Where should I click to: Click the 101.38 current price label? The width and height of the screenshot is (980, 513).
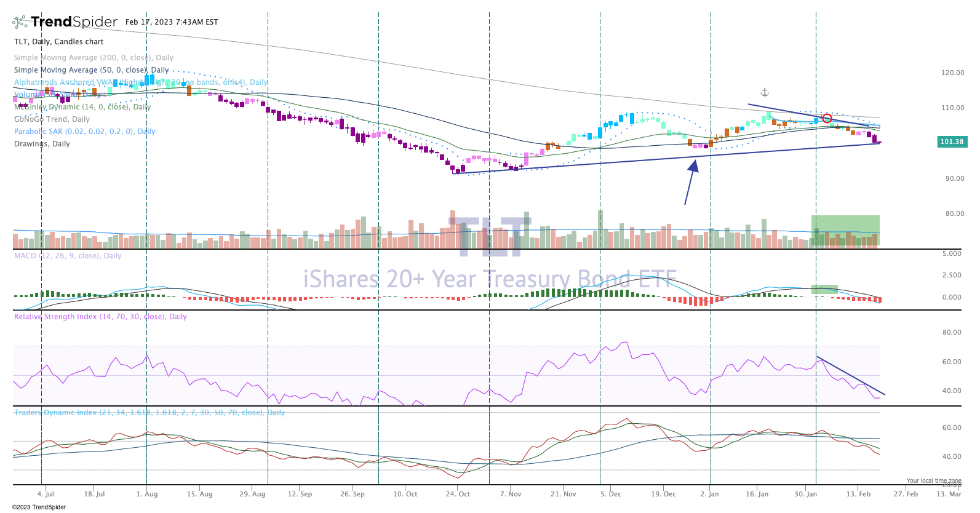point(952,141)
